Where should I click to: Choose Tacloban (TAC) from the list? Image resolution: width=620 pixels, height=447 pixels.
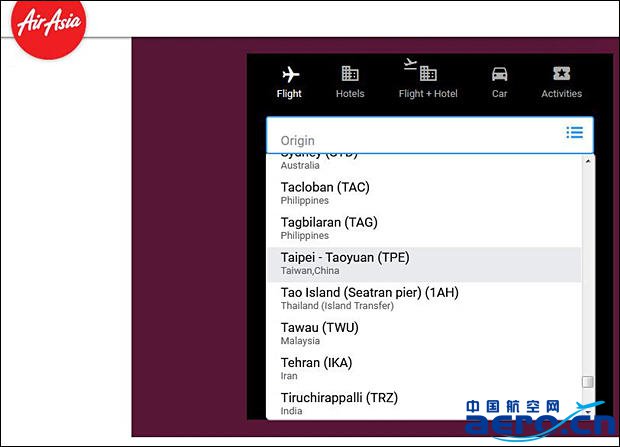(424, 193)
